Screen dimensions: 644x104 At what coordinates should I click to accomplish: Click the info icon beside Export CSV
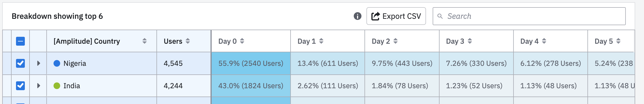pyautogui.click(x=357, y=16)
